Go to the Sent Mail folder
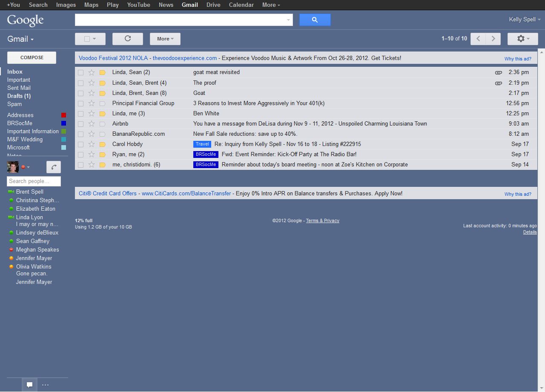The width and height of the screenshot is (545, 392). coord(19,88)
